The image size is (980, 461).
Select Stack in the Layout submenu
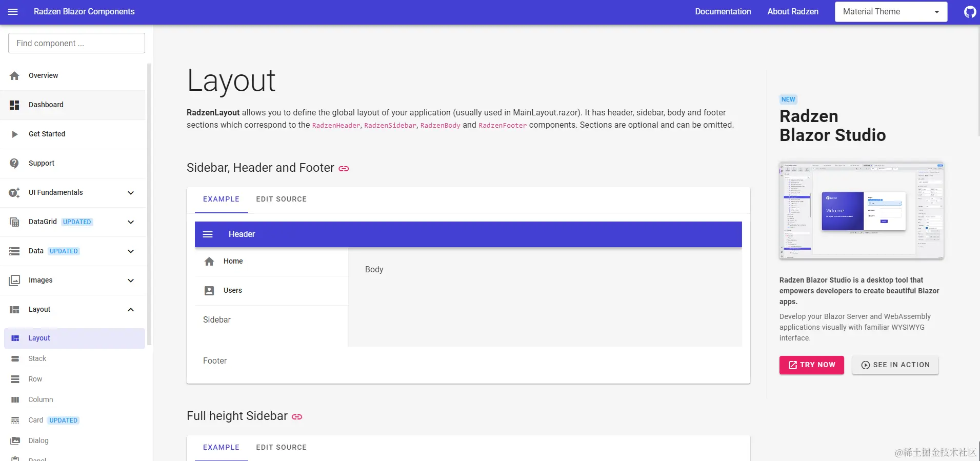click(74, 359)
